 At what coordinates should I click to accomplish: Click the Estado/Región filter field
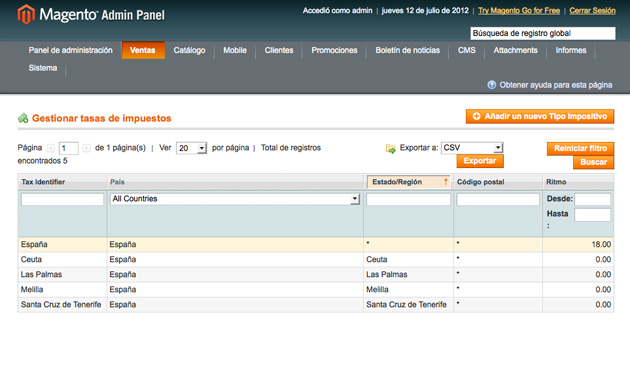click(408, 199)
